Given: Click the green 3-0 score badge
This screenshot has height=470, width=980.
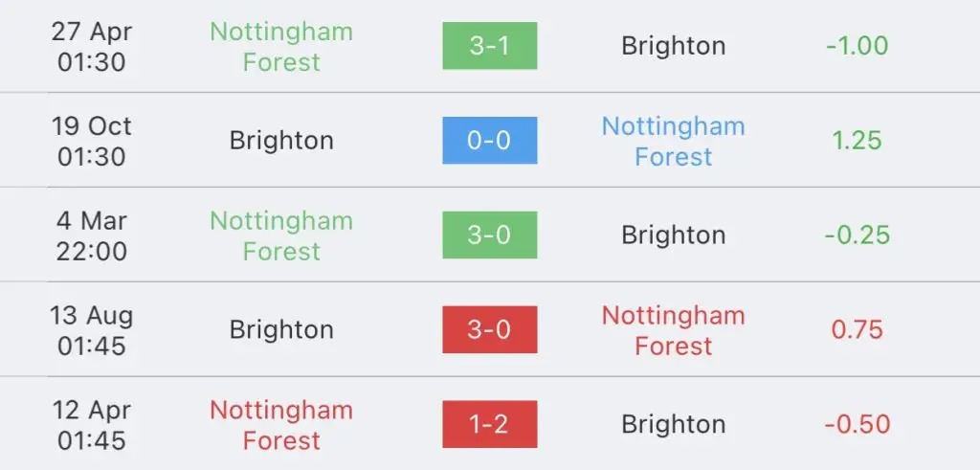Looking at the screenshot, I should pos(489,235).
